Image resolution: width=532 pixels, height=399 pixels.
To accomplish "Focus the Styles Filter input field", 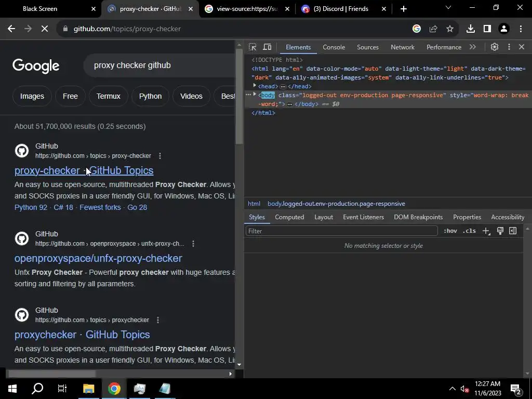I will pos(341,231).
